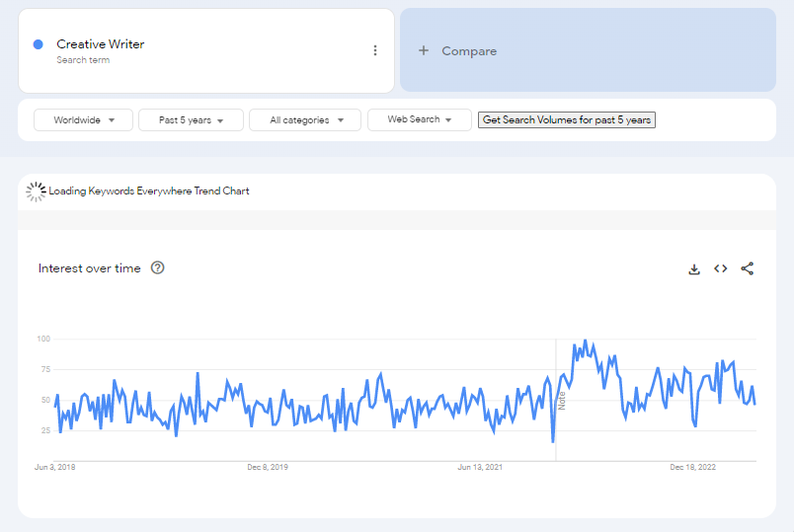Open the Web Search type dropdown

pyautogui.click(x=419, y=120)
